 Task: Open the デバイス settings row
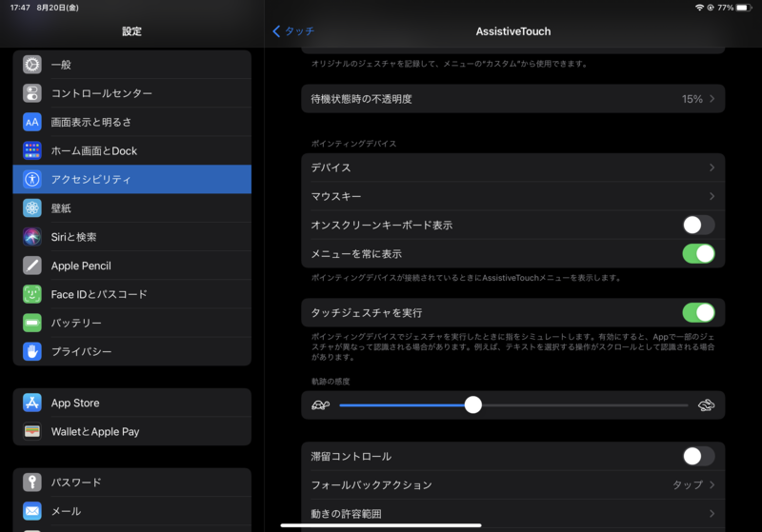(x=513, y=167)
